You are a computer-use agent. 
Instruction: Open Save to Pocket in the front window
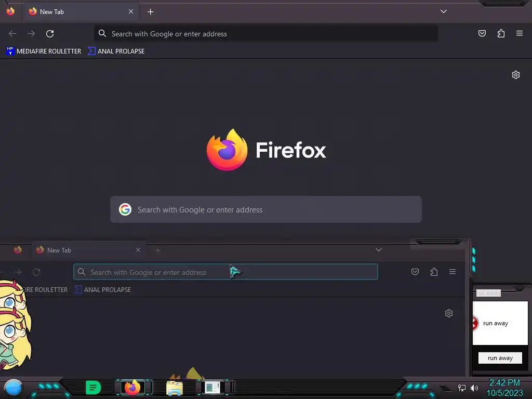pyautogui.click(x=482, y=33)
